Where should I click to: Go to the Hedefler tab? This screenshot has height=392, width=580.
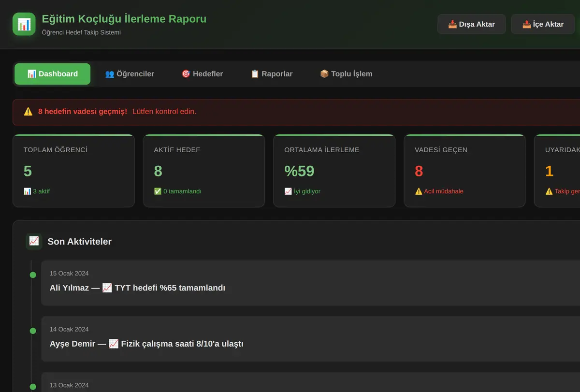pos(202,74)
